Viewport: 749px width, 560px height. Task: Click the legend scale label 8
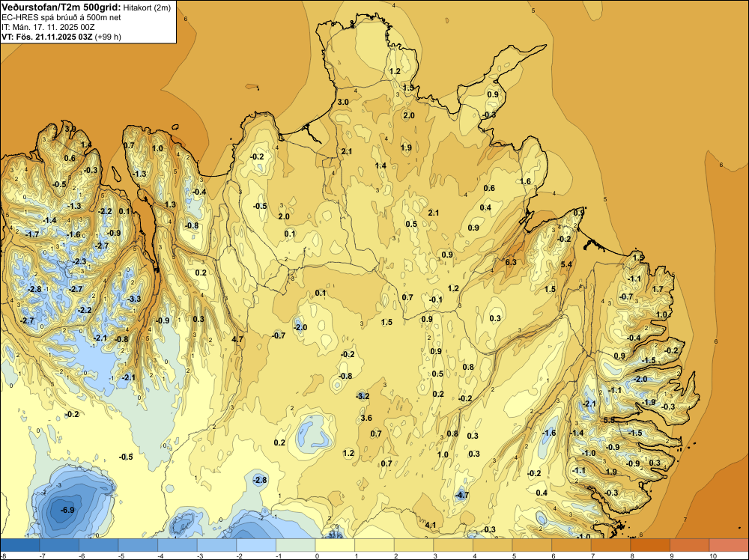[634, 556]
